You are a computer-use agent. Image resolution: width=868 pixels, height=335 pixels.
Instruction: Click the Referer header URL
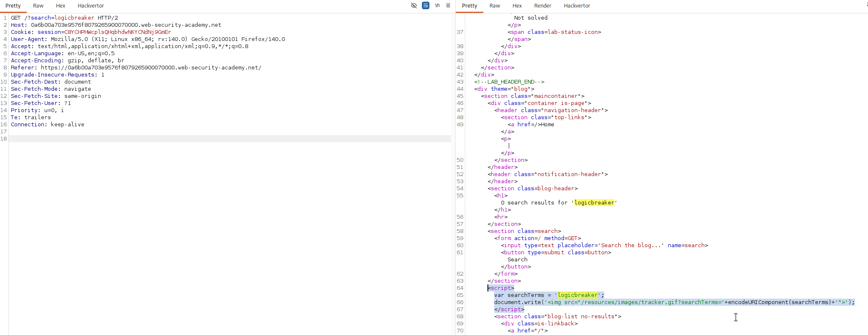(151, 68)
